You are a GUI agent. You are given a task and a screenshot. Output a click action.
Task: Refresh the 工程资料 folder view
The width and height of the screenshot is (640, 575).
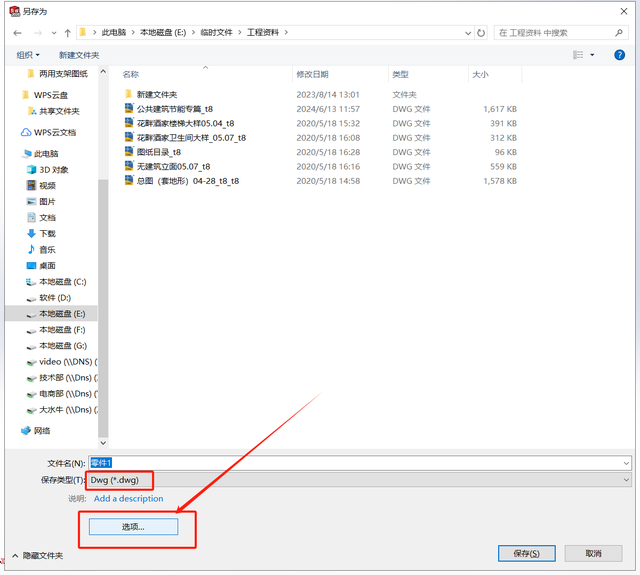(481, 33)
